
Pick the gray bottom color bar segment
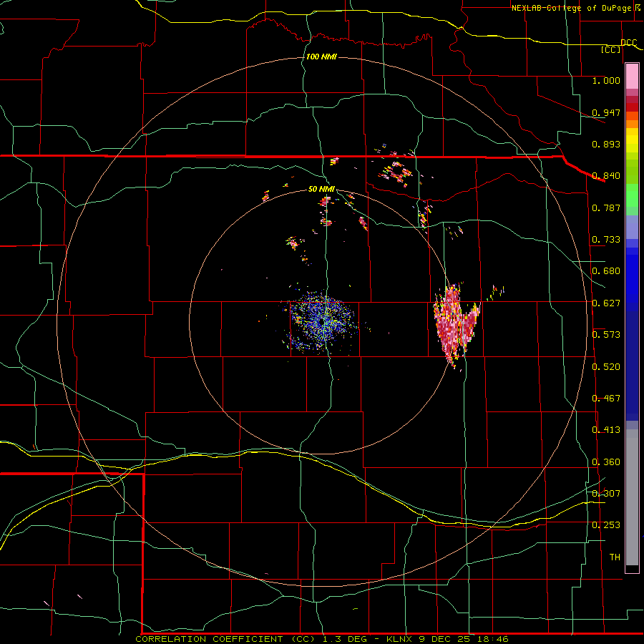click(x=632, y=497)
